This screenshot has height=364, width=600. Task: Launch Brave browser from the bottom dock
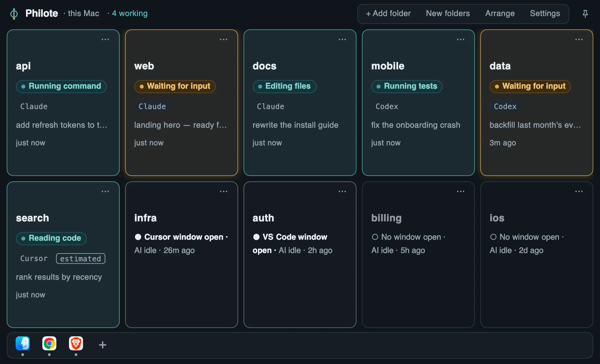click(x=76, y=343)
